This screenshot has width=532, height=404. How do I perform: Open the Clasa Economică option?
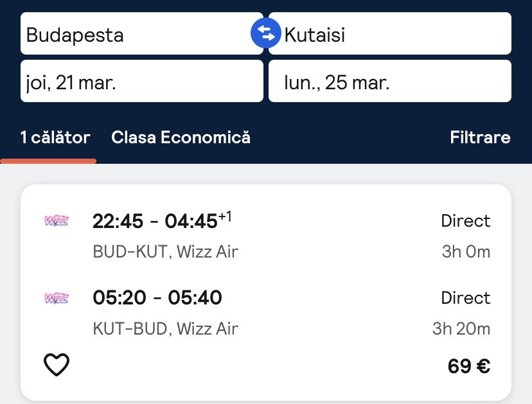tap(181, 137)
